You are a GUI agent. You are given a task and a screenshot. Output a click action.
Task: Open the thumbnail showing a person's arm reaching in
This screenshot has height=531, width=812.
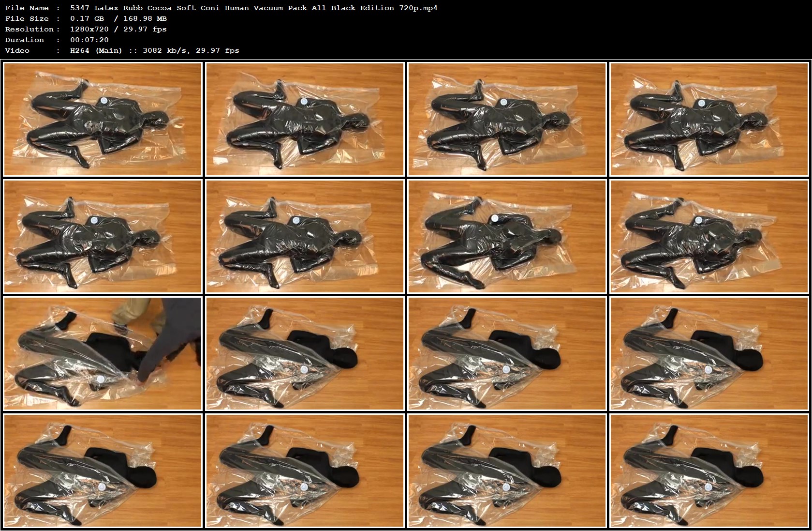(103, 354)
